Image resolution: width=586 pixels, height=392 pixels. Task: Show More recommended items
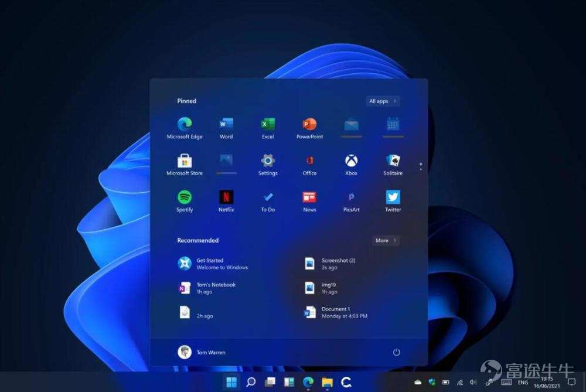coord(385,240)
